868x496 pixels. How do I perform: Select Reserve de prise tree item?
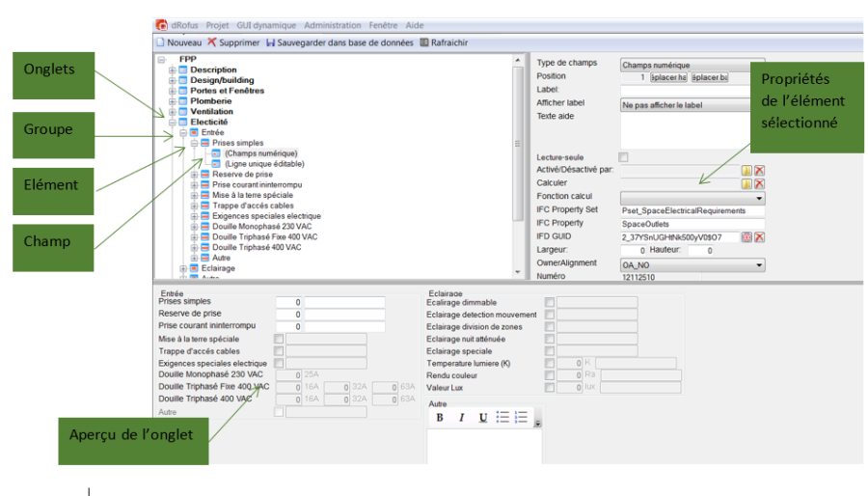click(x=243, y=175)
